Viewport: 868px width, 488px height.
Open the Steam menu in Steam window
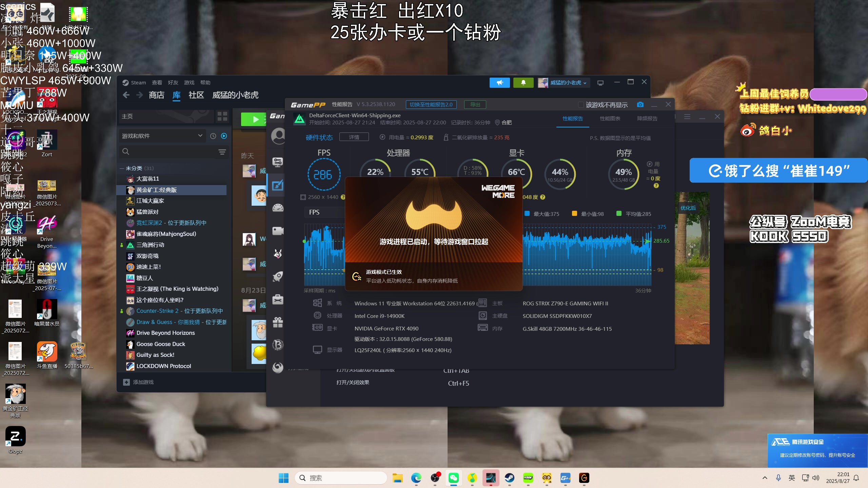tap(134, 83)
